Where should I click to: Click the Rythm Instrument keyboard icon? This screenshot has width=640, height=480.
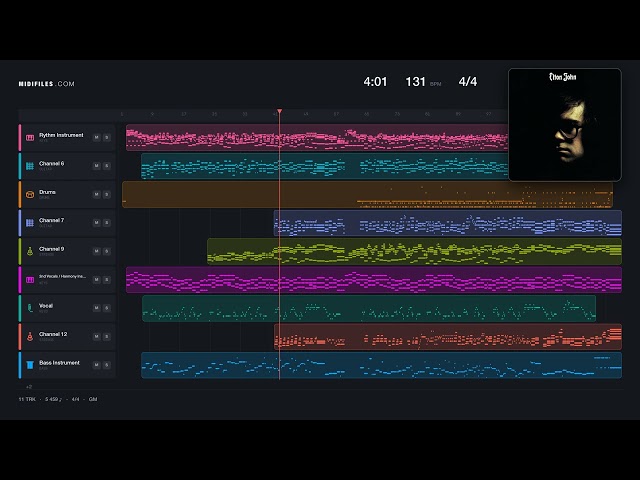pyautogui.click(x=30, y=138)
